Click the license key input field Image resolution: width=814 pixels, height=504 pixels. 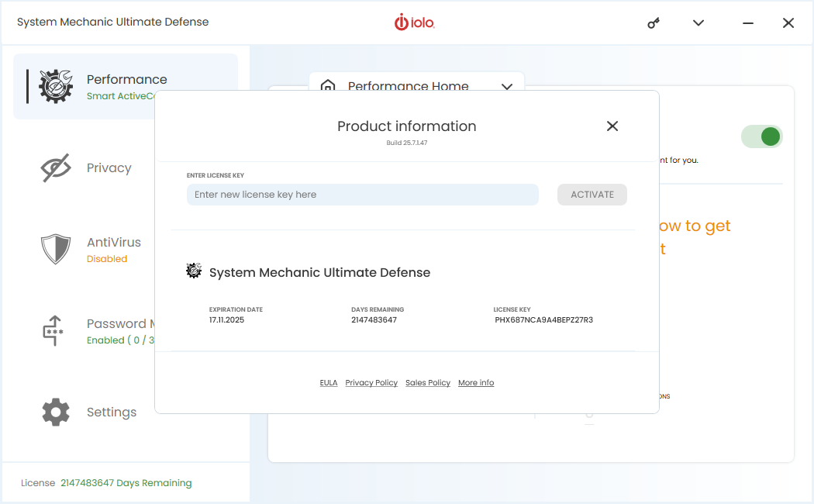pyautogui.click(x=362, y=195)
